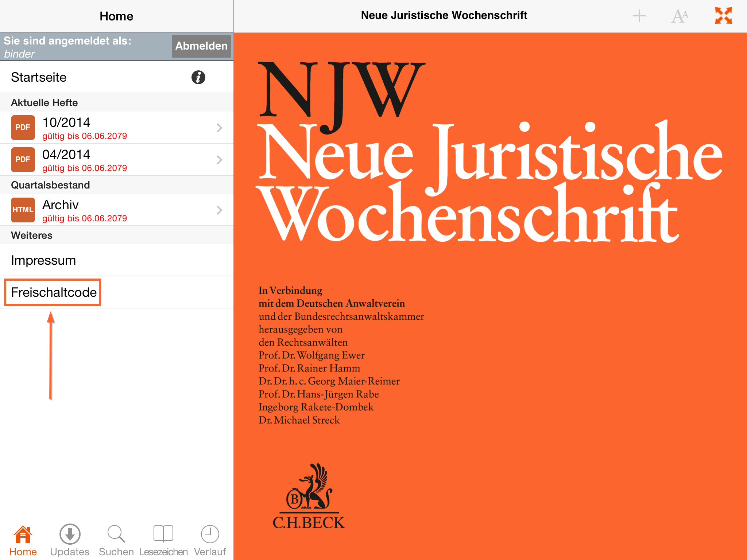Tap the username 'binder' label

[x=19, y=54]
